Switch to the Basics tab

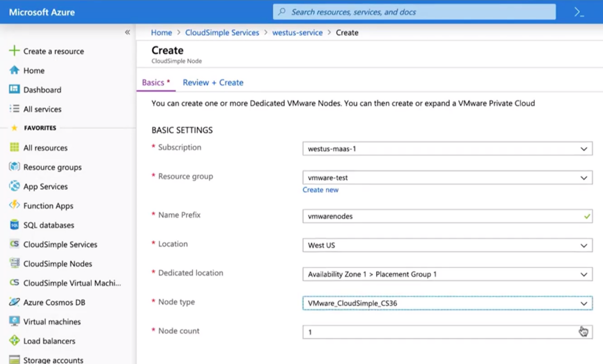point(156,83)
